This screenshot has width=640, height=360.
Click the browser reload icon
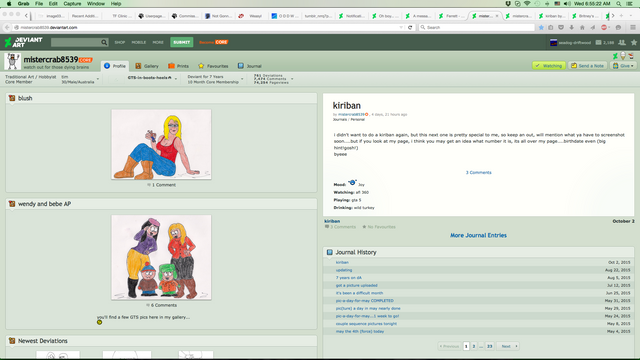[x=410, y=27]
